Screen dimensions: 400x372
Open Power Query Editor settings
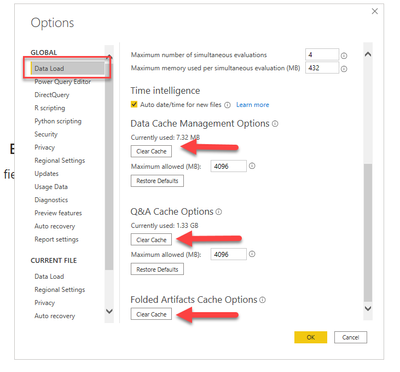pos(63,82)
